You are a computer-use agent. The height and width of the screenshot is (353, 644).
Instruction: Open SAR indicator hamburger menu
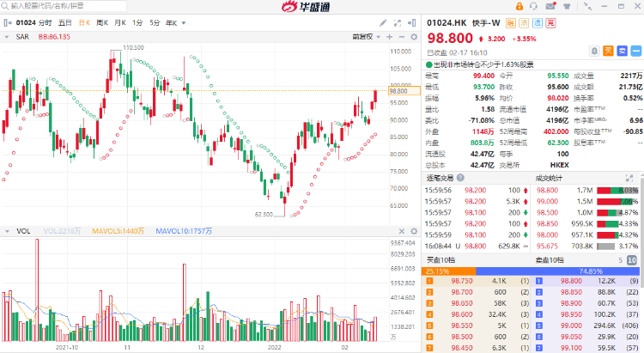point(8,37)
